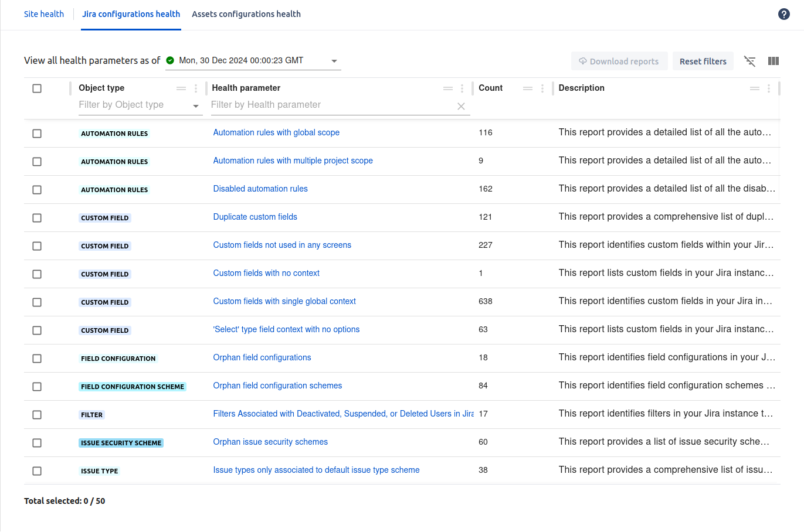Screen dimensions: 804x532
Task: Open Custom fields with single global context link
Action: 284,301
